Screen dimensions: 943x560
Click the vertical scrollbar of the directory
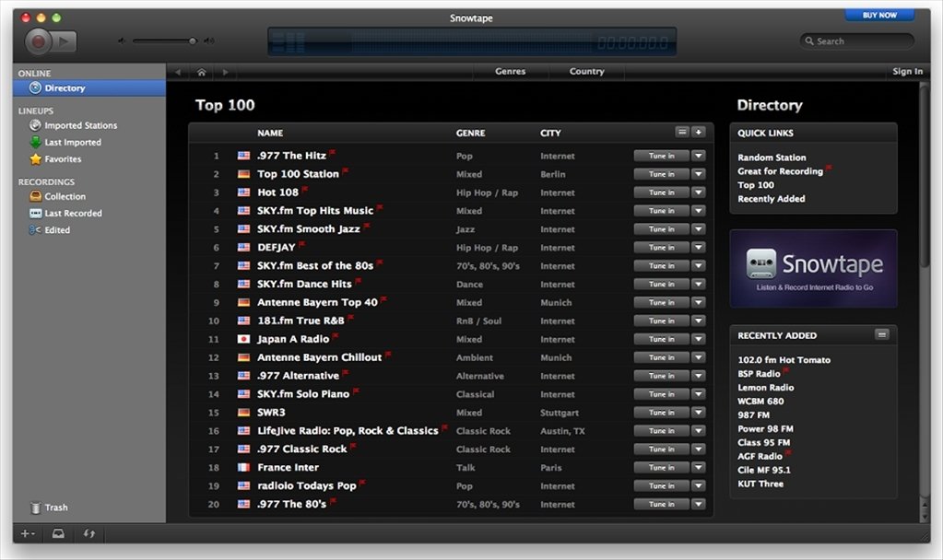[x=925, y=177]
